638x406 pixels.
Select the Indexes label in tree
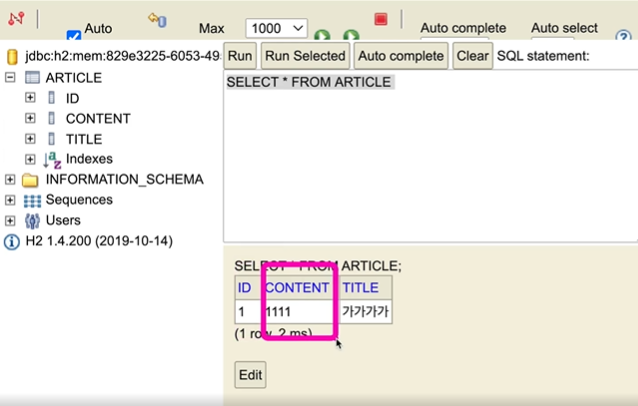click(89, 159)
